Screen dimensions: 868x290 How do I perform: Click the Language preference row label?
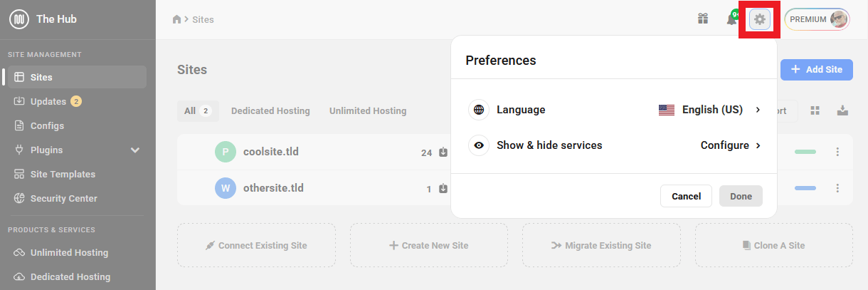[521, 110]
